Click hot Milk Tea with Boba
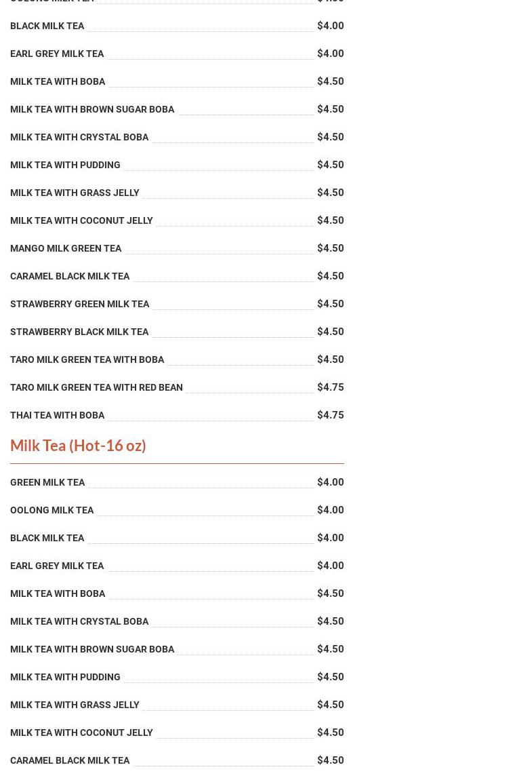 click(58, 593)
